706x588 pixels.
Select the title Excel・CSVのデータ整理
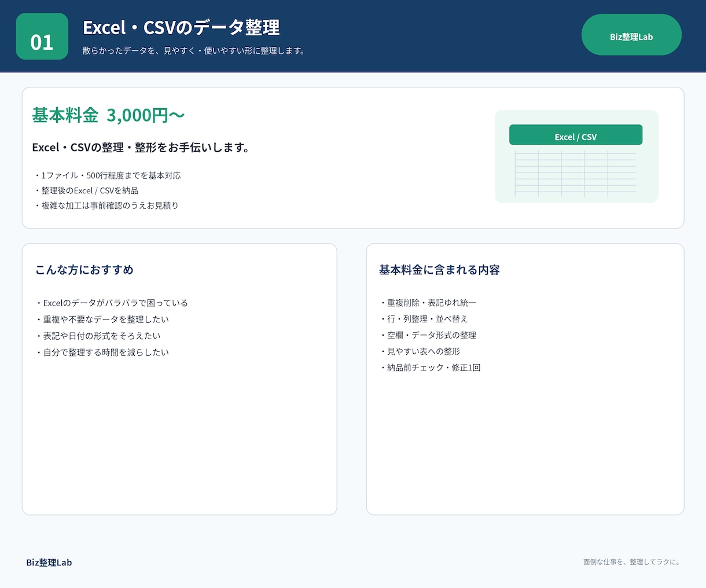[181, 27]
